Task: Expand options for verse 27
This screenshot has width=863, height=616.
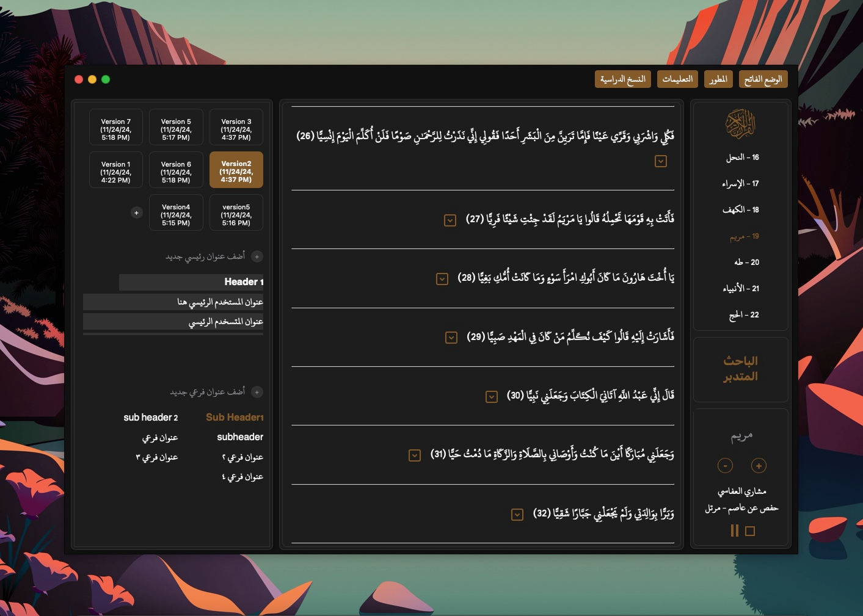Action: pos(450,220)
